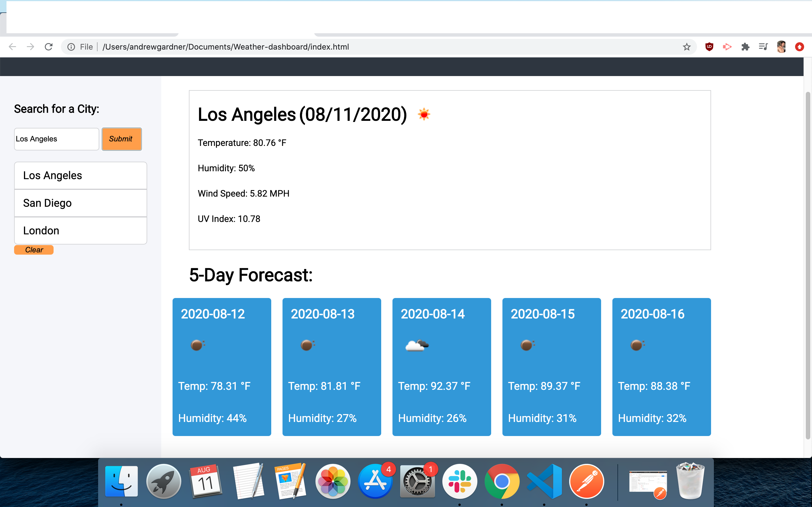Click the media playlist extension icon

click(763, 46)
